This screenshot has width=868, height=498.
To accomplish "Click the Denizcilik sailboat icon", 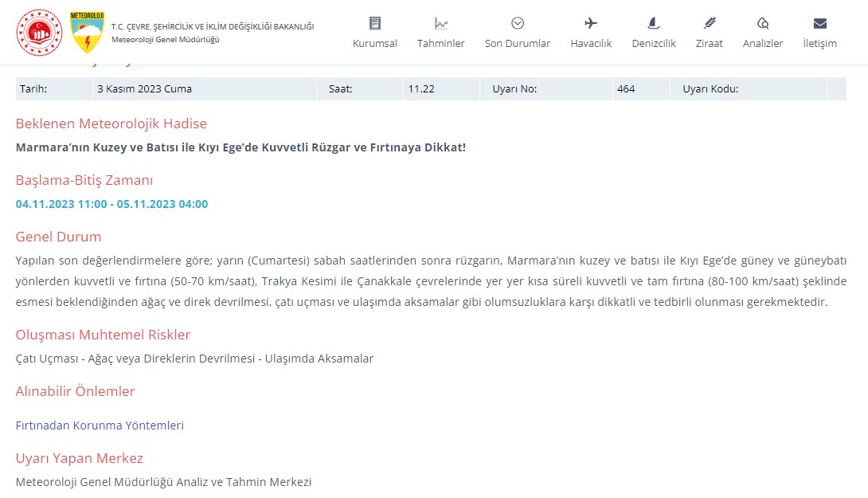I will point(654,23).
